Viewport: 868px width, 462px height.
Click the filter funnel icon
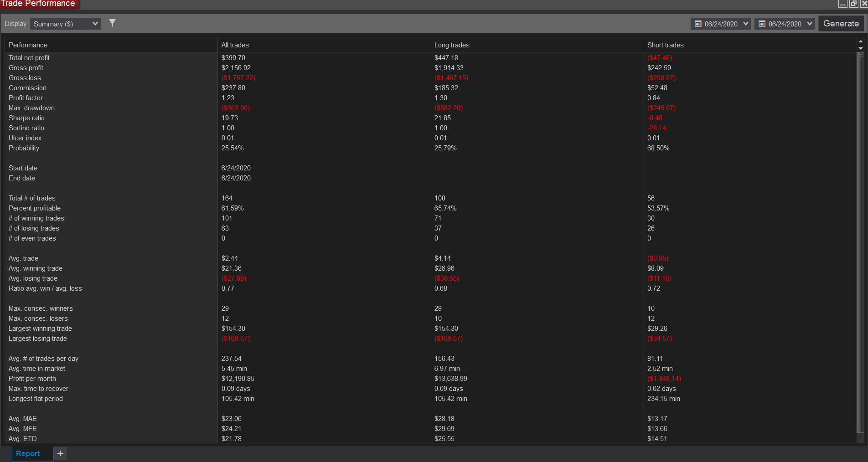coord(112,23)
